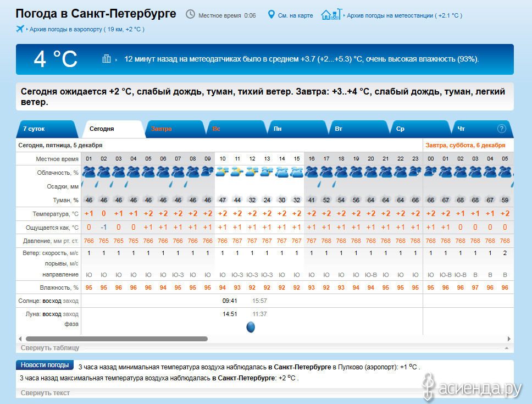Click the map pin icon
This screenshot has width=532, height=404.
coord(271,14)
